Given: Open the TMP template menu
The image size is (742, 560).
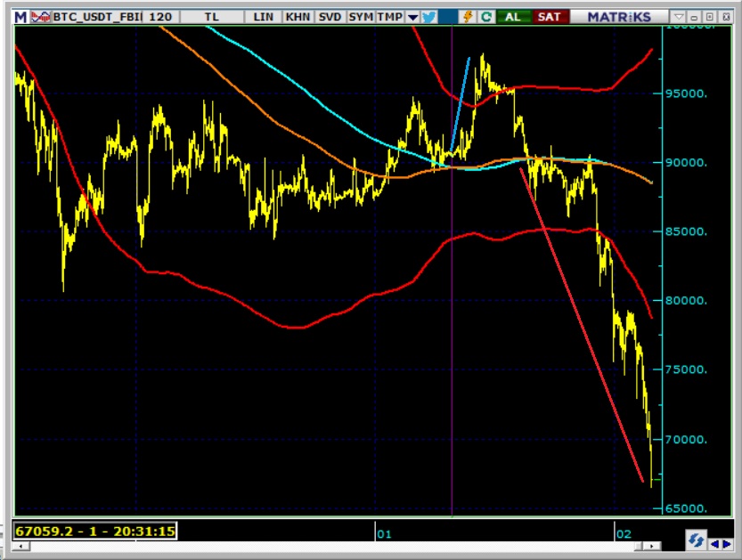Looking at the screenshot, I should click(389, 17).
